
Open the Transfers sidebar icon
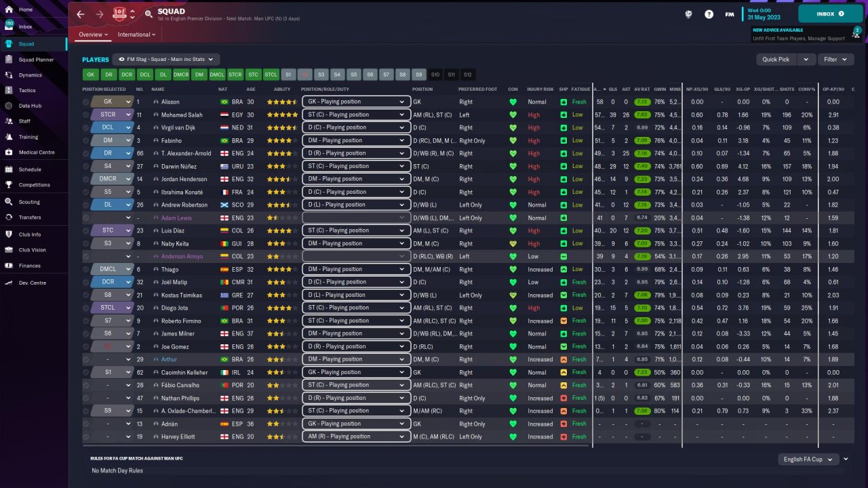click(x=10, y=218)
